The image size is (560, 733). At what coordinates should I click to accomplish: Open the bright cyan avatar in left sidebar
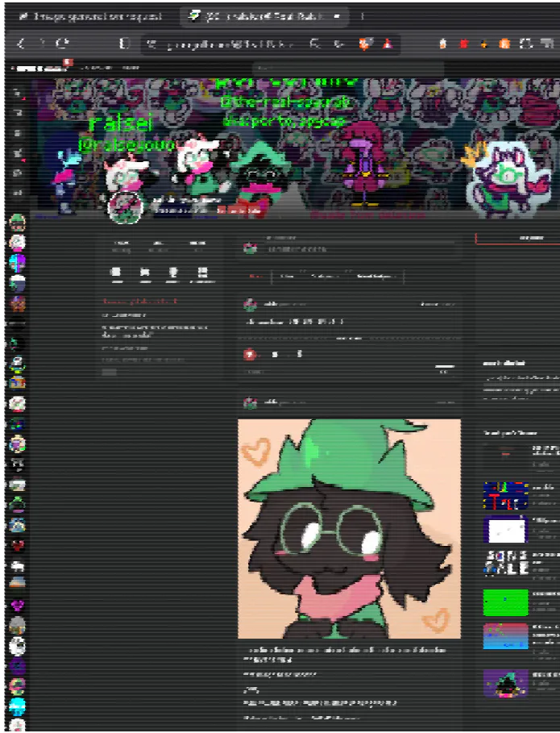pyautogui.click(x=17, y=706)
